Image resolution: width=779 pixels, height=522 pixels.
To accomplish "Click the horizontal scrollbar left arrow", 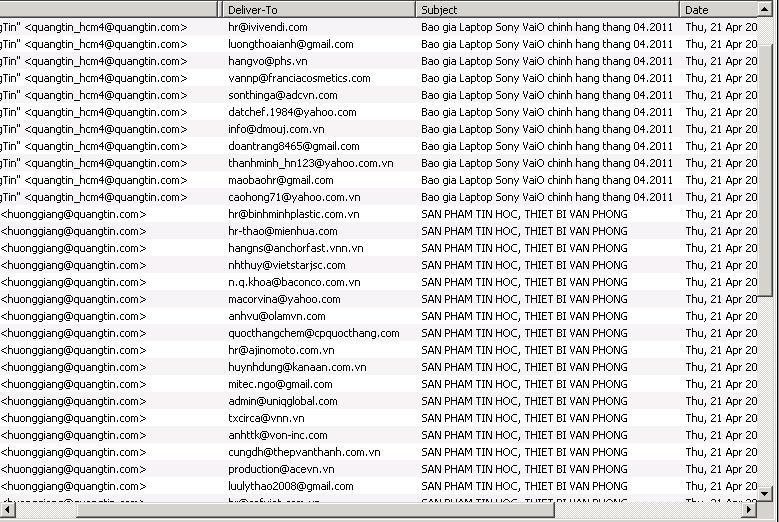I will (x=6, y=509).
